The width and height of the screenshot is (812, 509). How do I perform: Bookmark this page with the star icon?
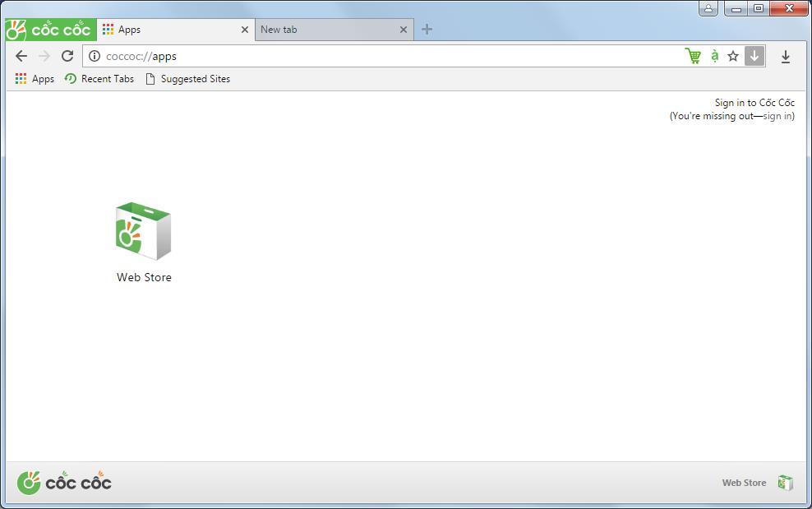click(x=732, y=56)
